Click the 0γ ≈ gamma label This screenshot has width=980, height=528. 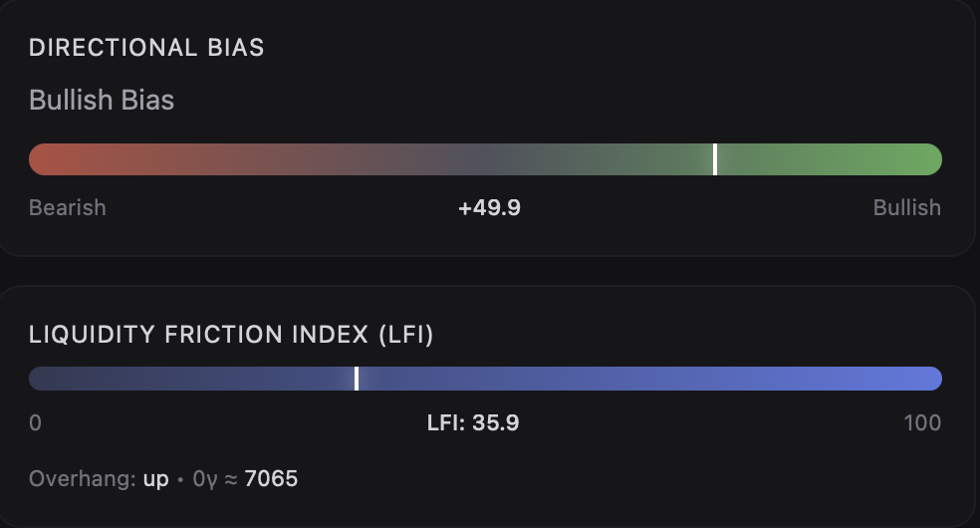click(215, 478)
